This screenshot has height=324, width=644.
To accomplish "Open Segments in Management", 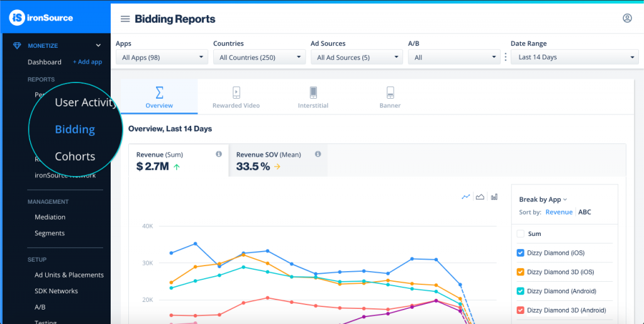I will pos(50,233).
